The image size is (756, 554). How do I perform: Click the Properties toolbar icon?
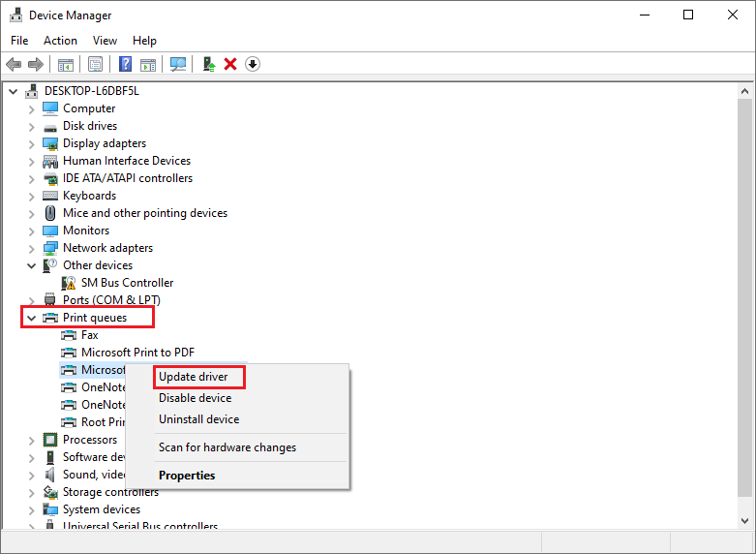point(95,64)
